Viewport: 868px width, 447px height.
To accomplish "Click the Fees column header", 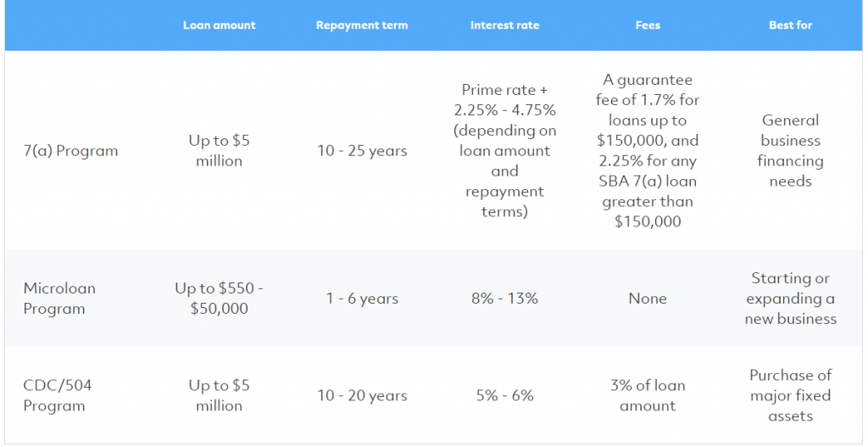I will coord(648,25).
